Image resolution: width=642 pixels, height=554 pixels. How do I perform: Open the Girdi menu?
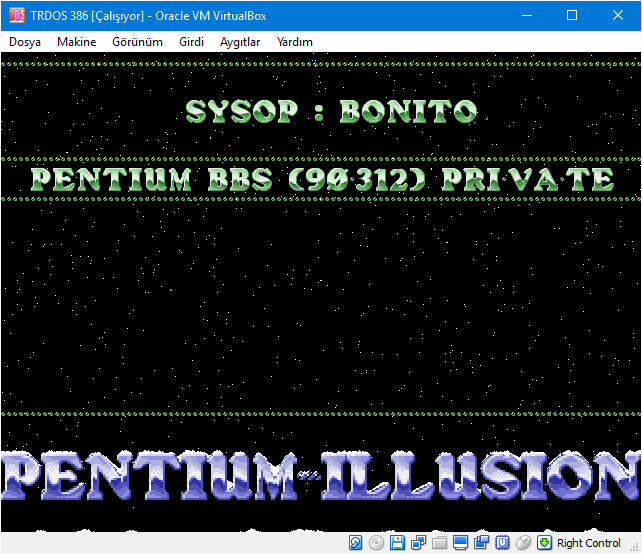point(191,42)
